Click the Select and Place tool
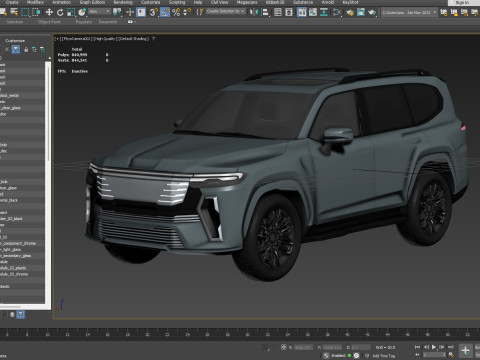Viewport: 480px width, 360px height. point(82,13)
